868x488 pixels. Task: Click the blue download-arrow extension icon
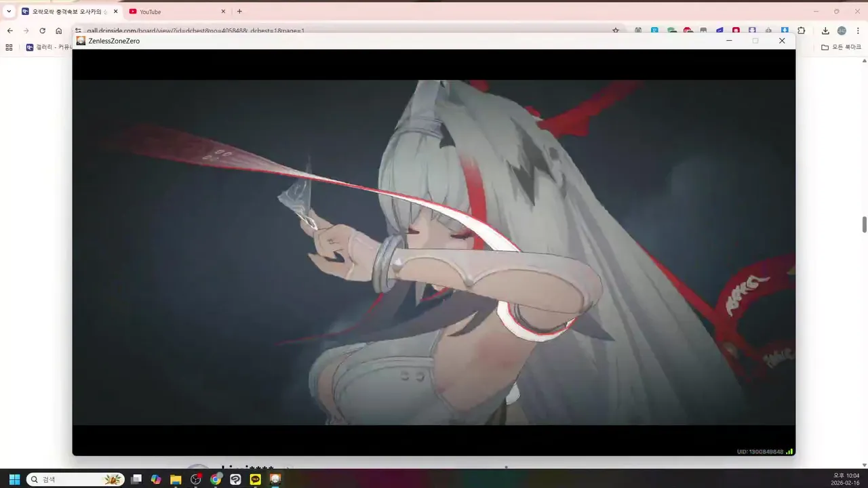point(785,30)
